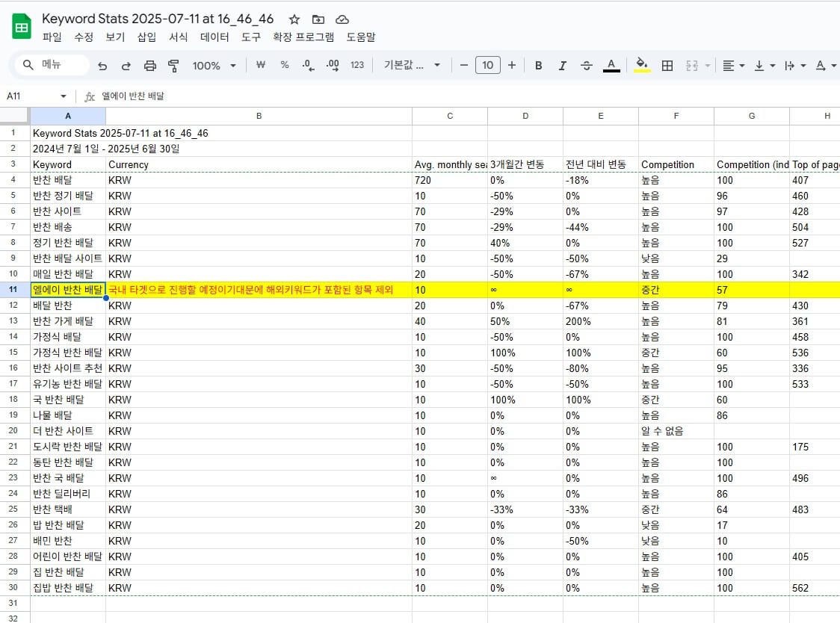Screen dimensions: 840x623
Task: Toggle strikethrough formatting
Action: pos(586,65)
